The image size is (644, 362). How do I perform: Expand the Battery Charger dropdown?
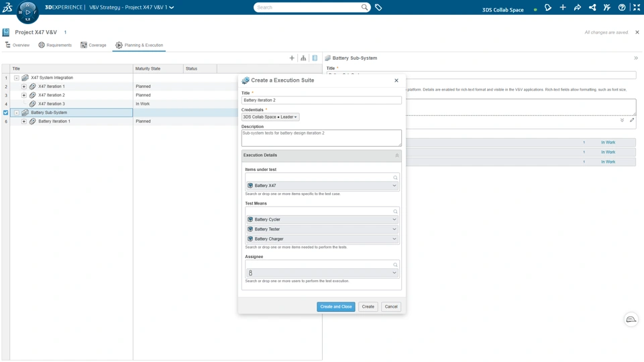(x=394, y=239)
